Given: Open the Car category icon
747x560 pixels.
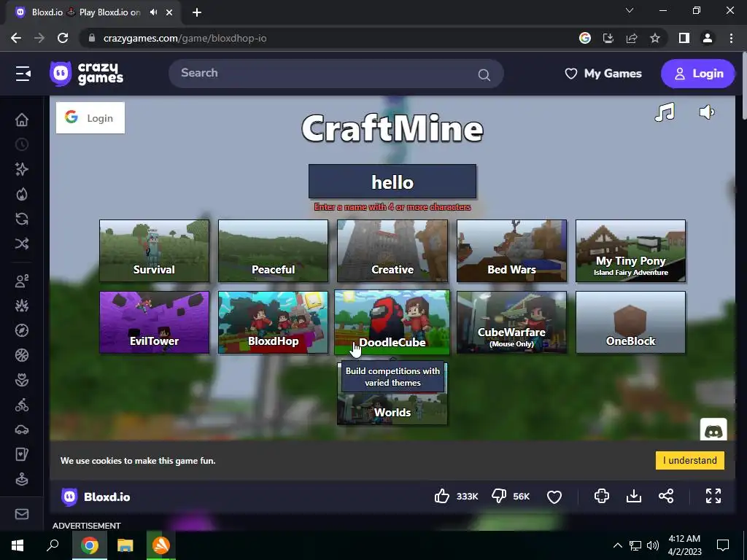Looking at the screenshot, I should coord(22,430).
